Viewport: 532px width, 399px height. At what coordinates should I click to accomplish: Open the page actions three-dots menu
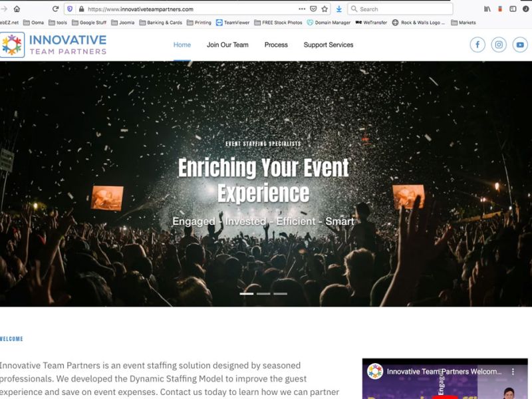(302, 9)
